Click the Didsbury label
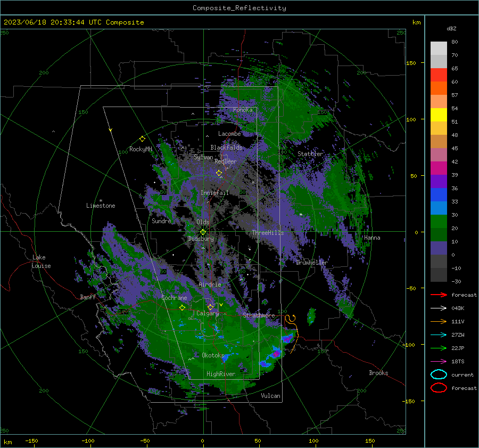Viewport: 479px width, 448px height. [201, 239]
